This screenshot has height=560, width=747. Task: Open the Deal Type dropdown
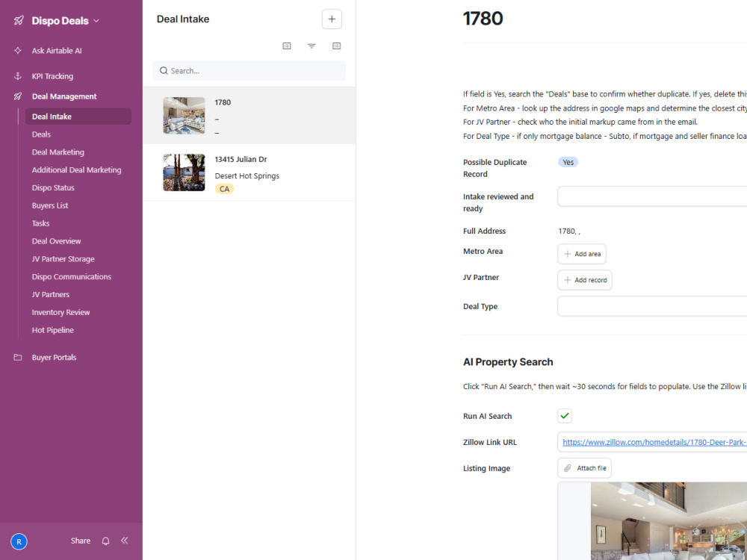[x=652, y=306]
